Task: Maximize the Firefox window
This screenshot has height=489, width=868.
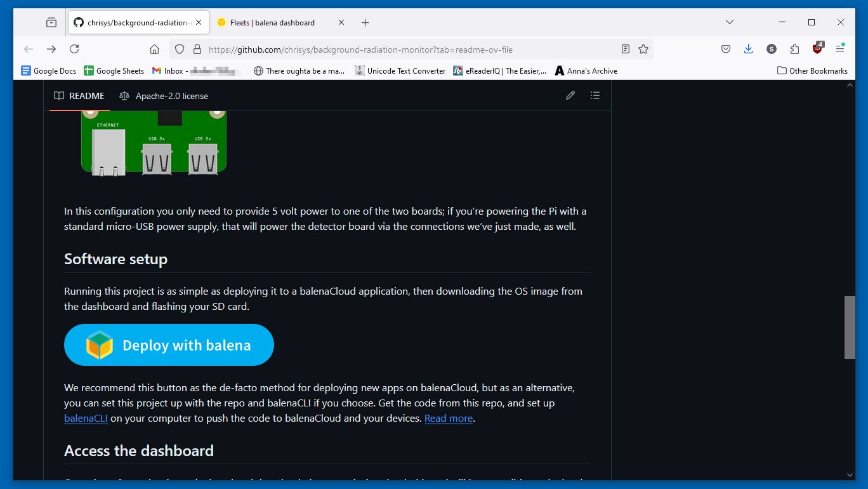Action: [x=811, y=22]
